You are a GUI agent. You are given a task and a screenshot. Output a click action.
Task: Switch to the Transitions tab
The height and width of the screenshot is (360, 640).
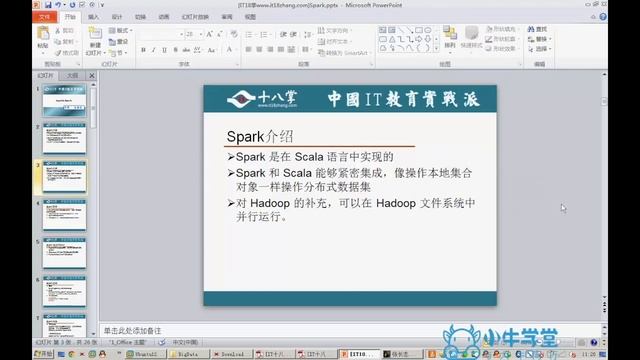tap(140, 17)
